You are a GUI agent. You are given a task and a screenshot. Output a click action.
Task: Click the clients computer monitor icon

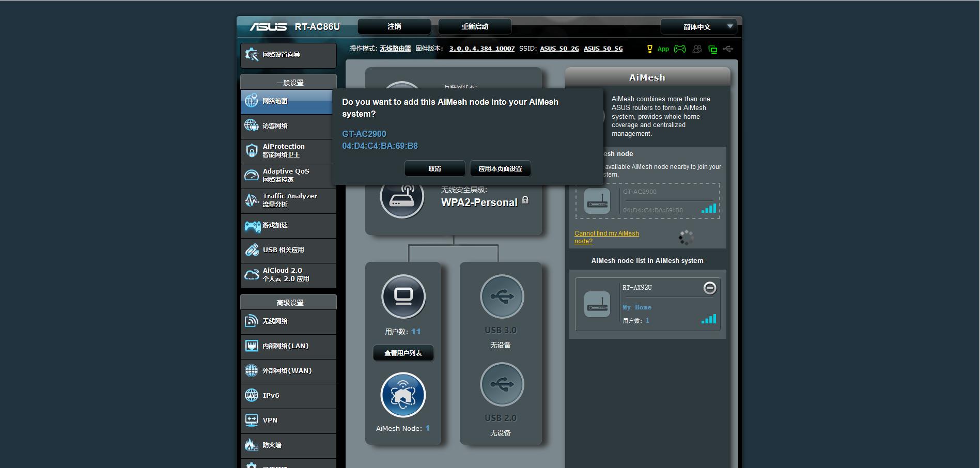coord(403,297)
